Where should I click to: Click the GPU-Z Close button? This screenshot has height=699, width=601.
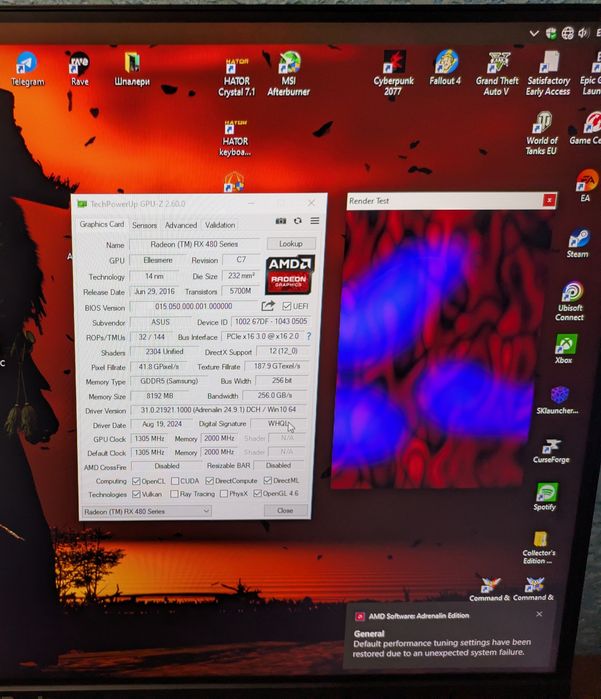285,510
